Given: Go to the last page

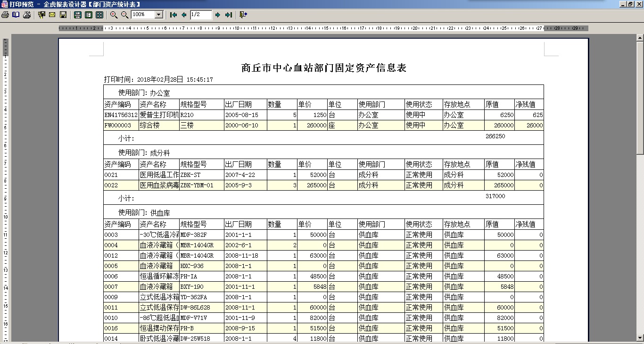Looking at the screenshot, I should click(229, 15).
